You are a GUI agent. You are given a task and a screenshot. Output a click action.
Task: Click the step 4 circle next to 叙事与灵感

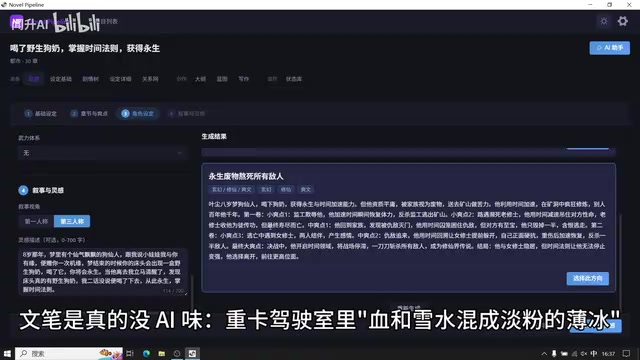tap(23, 190)
